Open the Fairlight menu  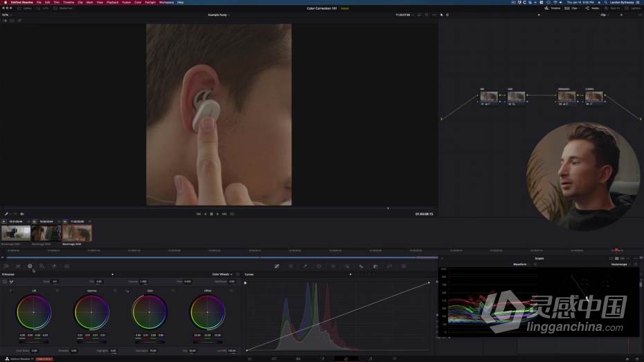click(150, 3)
